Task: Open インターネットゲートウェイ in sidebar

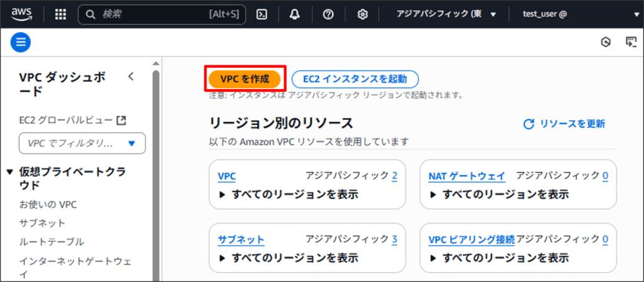Action: click(x=75, y=268)
